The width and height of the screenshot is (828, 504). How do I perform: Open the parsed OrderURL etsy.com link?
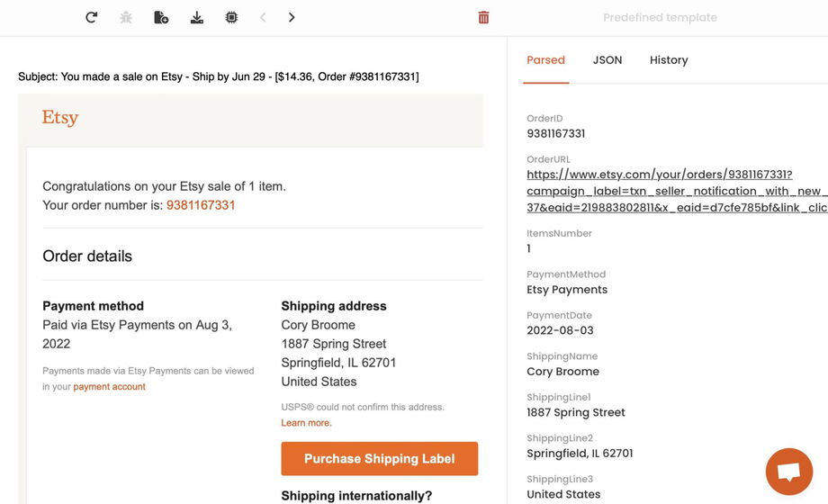tap(659, 175)
